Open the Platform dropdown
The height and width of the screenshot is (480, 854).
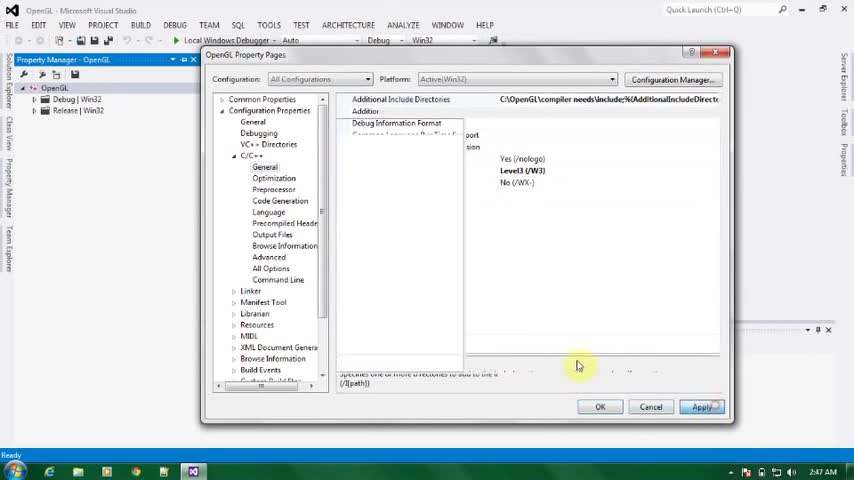pos(517,80)
